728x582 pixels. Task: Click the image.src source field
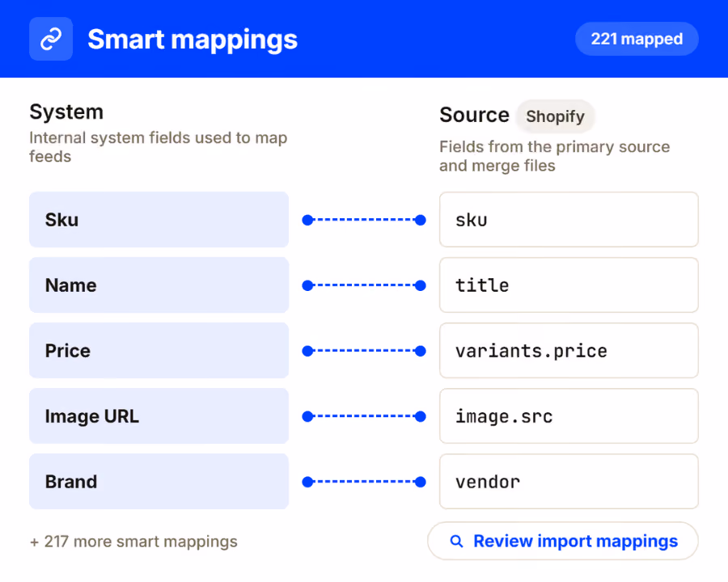pyautogui.click(x=569, y=415)
